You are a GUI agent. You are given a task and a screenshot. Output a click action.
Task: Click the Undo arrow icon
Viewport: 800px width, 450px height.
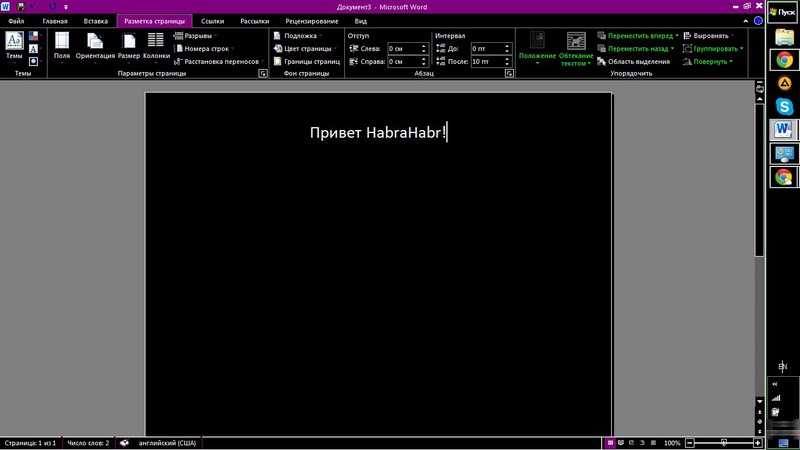(35, 7)
